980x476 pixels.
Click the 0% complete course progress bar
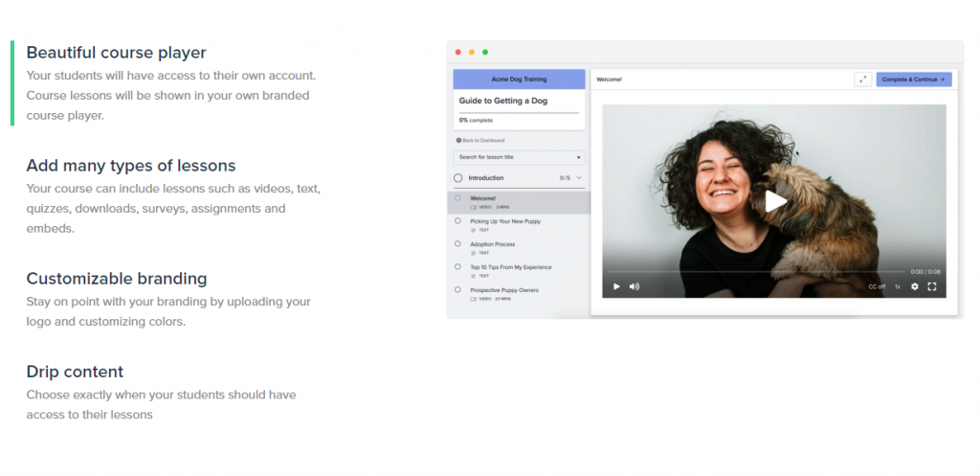coord(519,113)
